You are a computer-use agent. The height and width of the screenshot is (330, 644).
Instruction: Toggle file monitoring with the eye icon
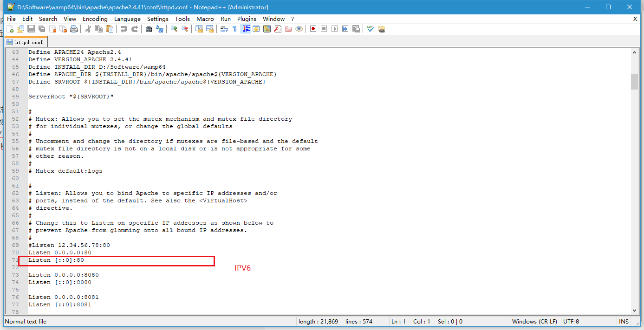(x=299, y=29)
